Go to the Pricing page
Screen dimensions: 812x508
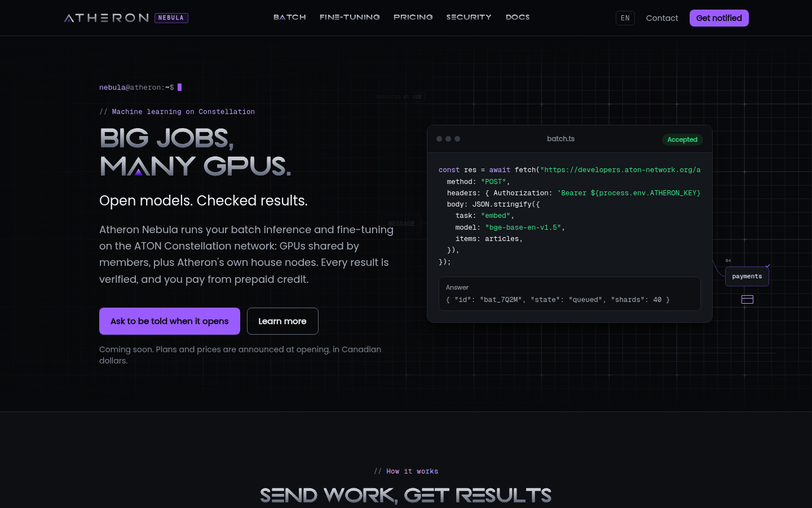tap(413, 17)
